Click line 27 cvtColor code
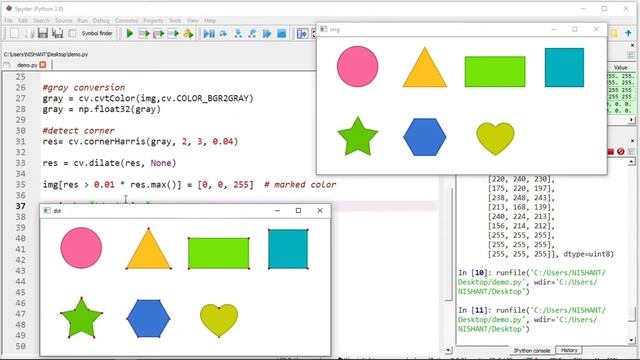The image size is (640, 360). coord(148,98)
